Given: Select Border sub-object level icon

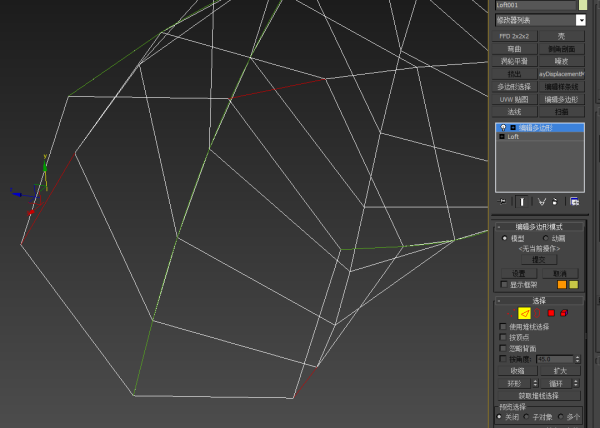Looking at the screenshot, I should tap(537, 314).
